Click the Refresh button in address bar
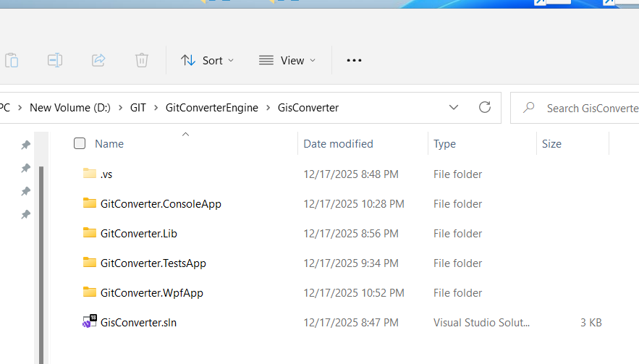Image resolution: width=639 pixels, height=364 pixels. point(485,108)
